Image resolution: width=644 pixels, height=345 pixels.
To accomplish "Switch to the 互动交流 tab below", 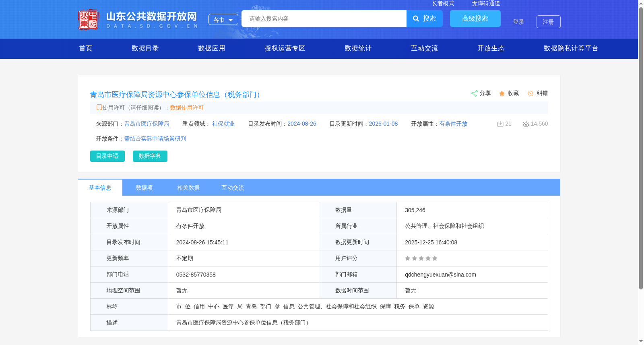I will click(233, 188).
